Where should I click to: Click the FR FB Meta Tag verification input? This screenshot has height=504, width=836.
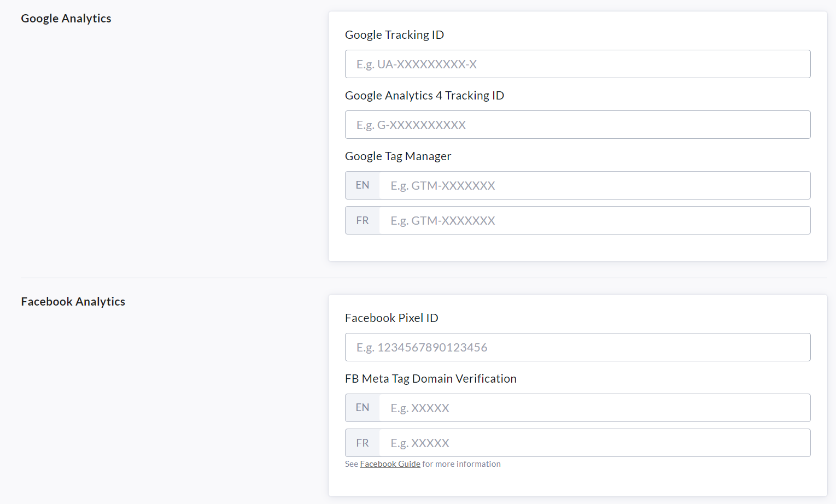point(595,443)
